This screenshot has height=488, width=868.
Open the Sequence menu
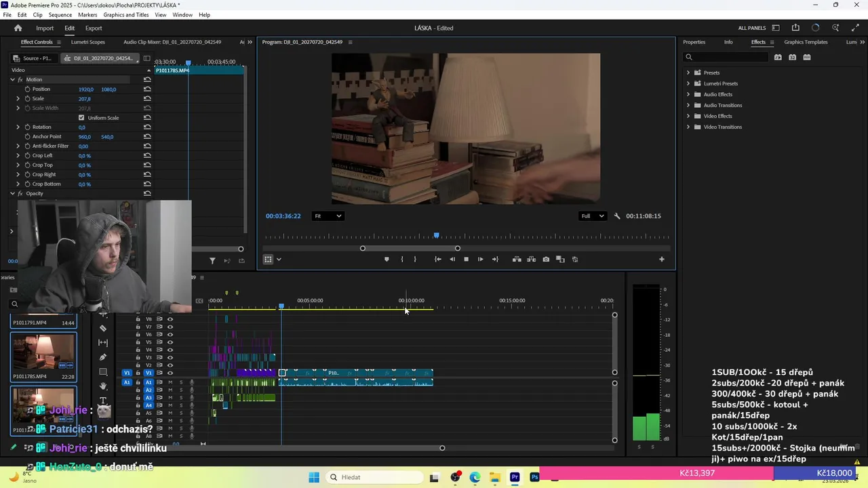(x=60, y=15)
